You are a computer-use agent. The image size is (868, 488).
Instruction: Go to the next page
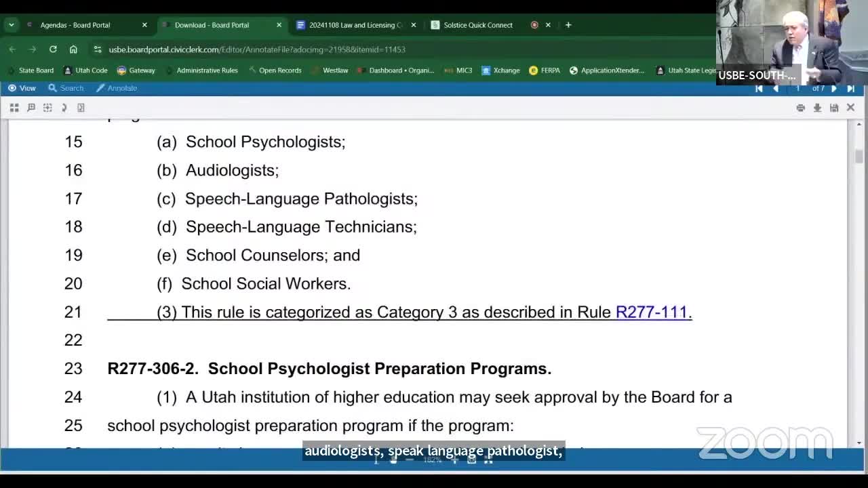(834, 88)
